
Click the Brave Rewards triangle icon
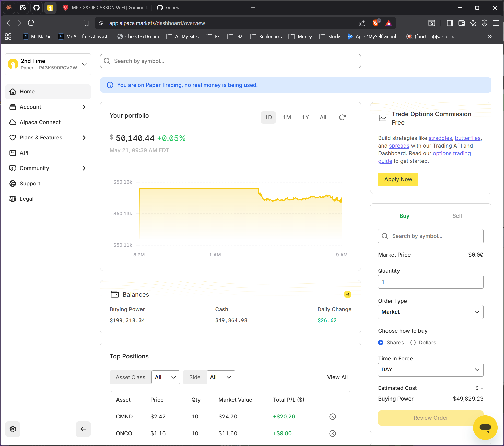pyautogui.click(x=389, y=23)
